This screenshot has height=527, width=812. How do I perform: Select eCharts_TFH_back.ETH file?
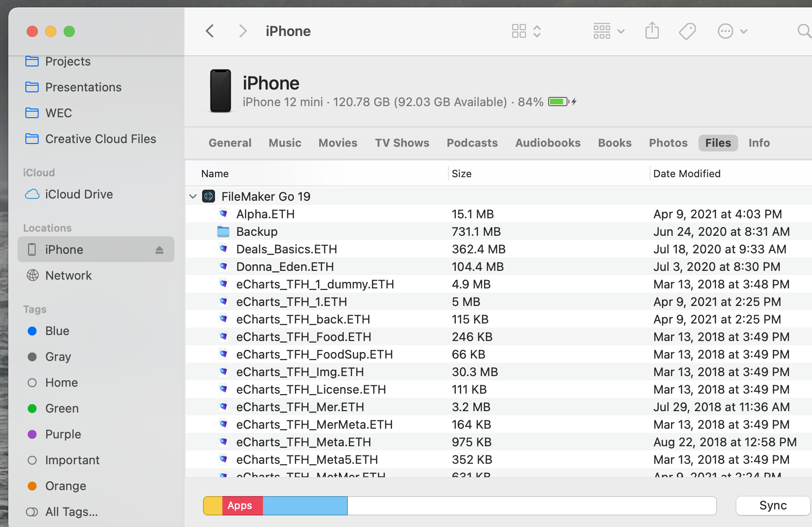pyautogui.click(x=498, y=319)
